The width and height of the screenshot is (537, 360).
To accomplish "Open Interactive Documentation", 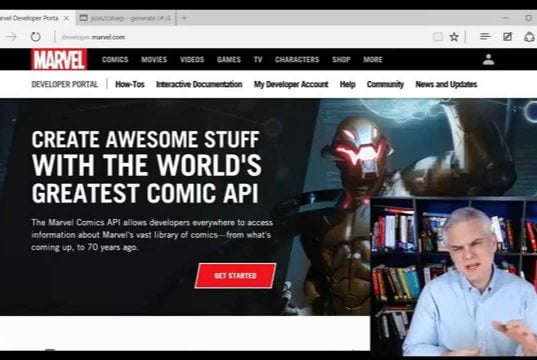I will [199, 84].
